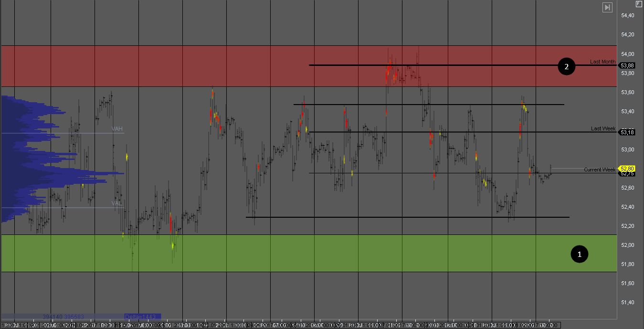Click the scroll-to-latest-bar arrow icon
The height and width of the screenshot is (329, 644).
click(x=607, y=7)
